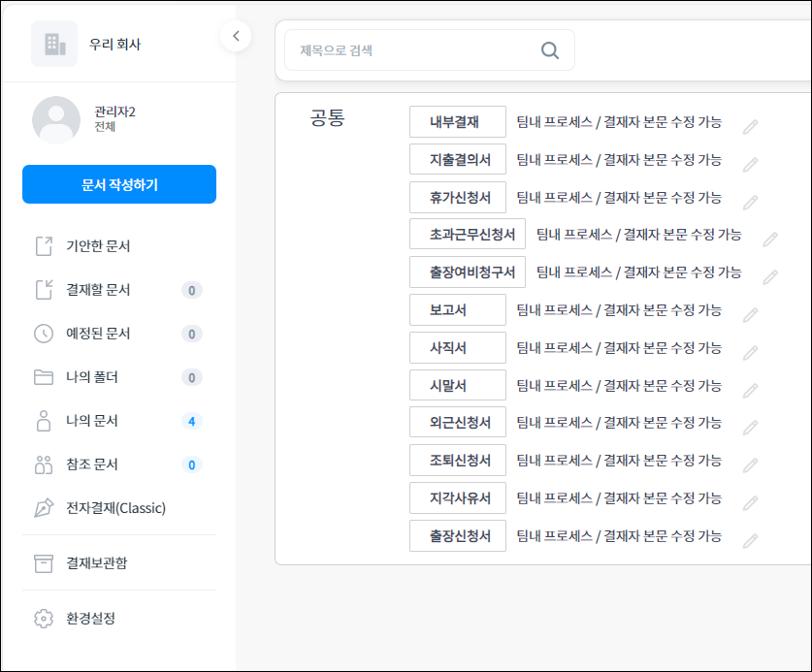Click the pen nib icon for 전자결재(Classic)
Viewport: 812px width, 672px height.
point(44,508)
